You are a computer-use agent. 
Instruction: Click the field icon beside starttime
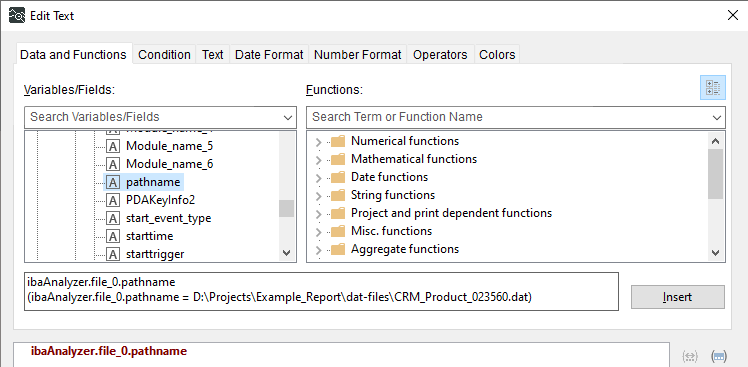[x=113, y=236]
